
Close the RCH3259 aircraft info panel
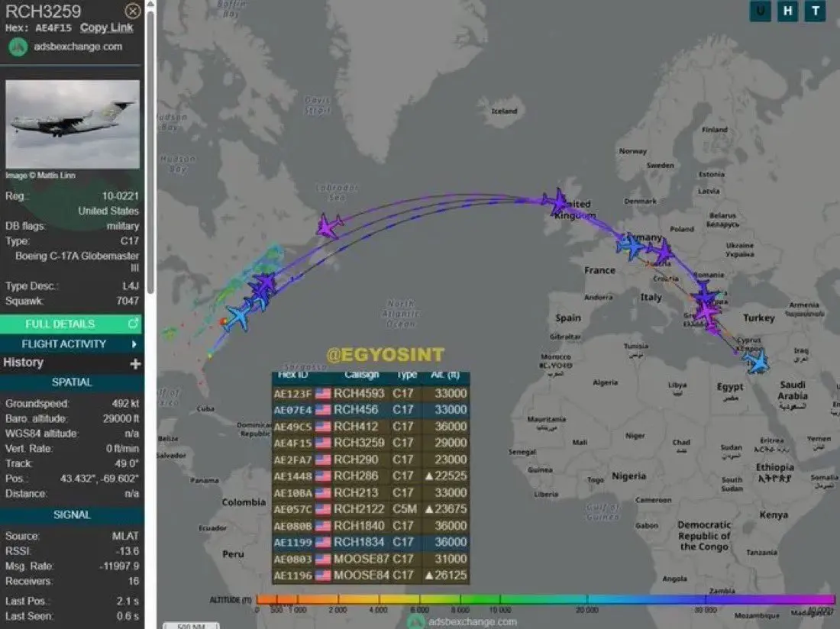[x=132, y=11]
